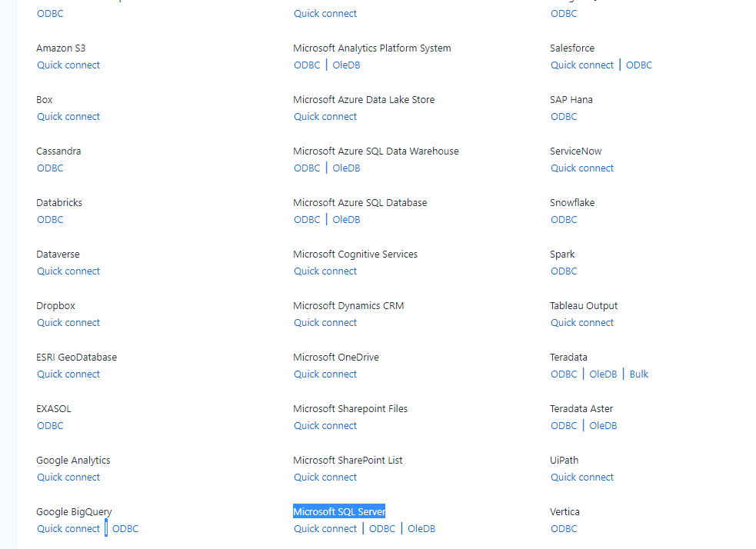
Task: Open ODBC for Microsoft Azure SQL Database
Action: pos(307,219)
